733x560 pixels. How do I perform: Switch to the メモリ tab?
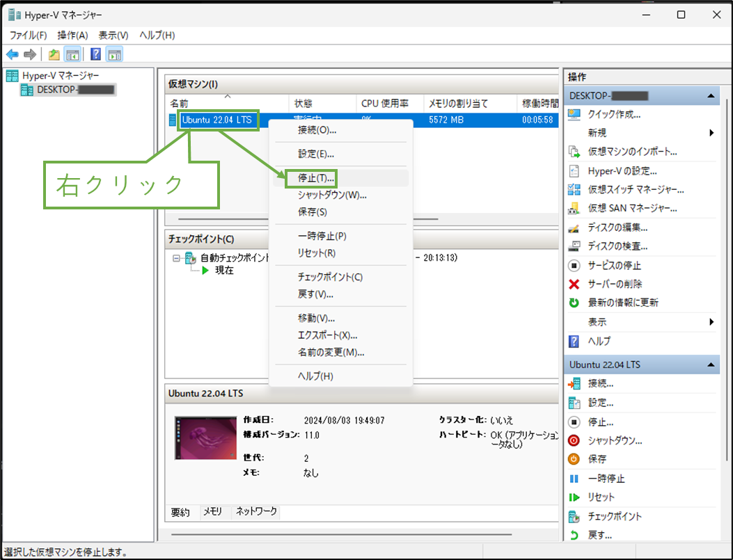[213, 512]
